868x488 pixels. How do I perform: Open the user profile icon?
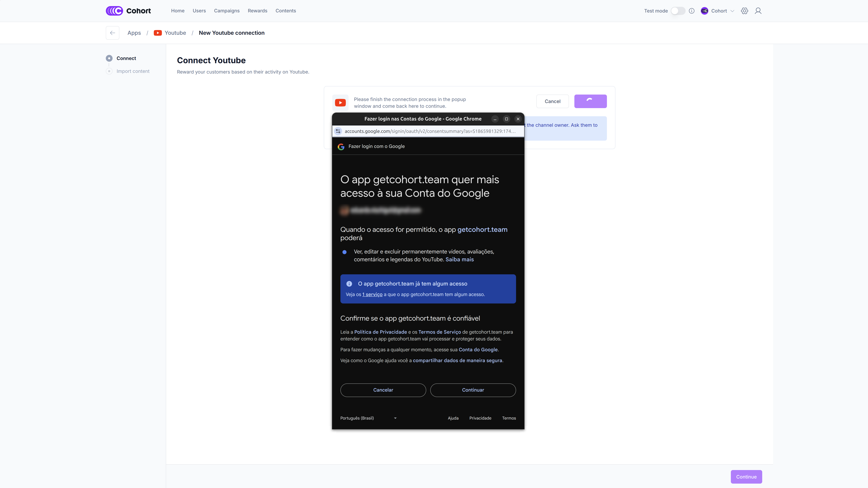(758, 11)
